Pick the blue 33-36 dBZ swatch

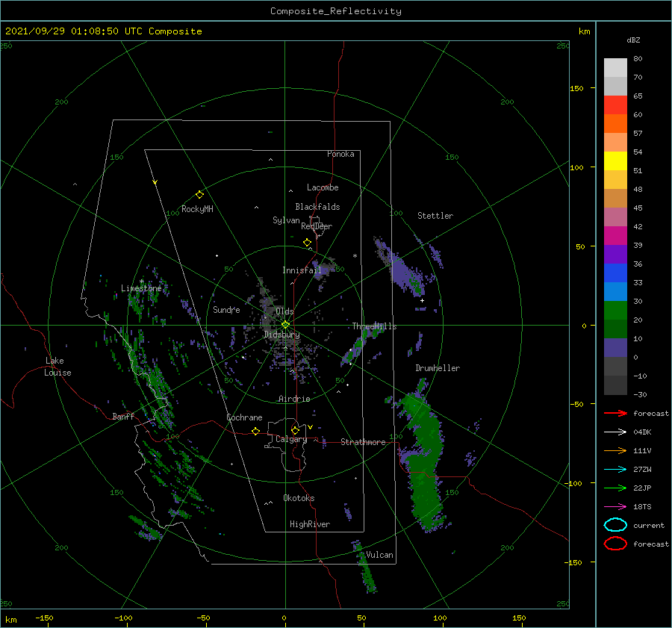click(615, 273)
